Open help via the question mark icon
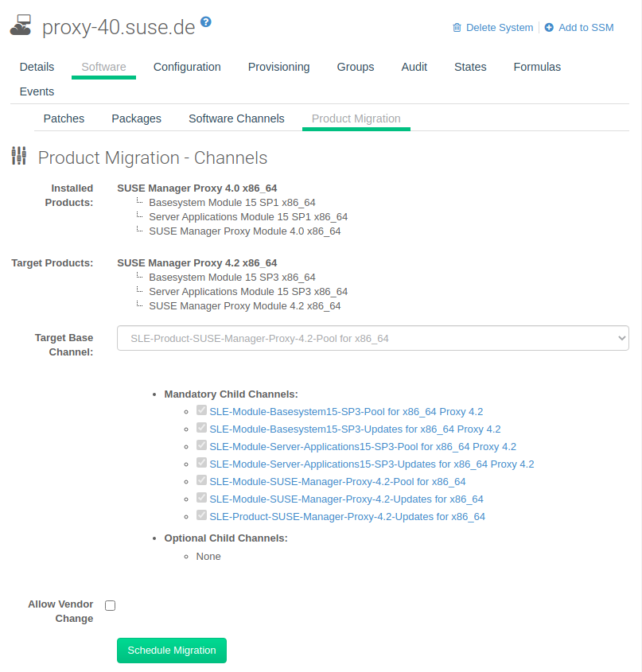The height and width of the screenshot is (672, 642). pyautogui.click(x=206, y=22)
